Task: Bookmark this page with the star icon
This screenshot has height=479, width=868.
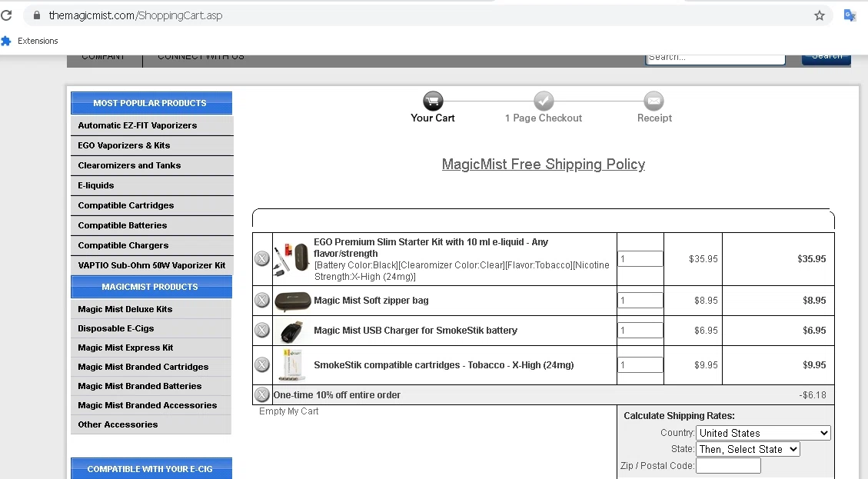Action: (820, 15)
